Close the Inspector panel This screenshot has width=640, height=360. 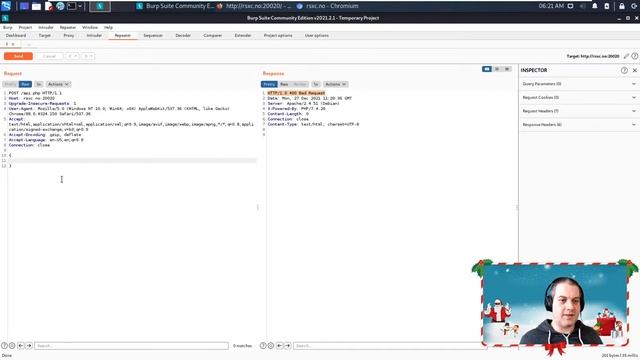(635, 71)
